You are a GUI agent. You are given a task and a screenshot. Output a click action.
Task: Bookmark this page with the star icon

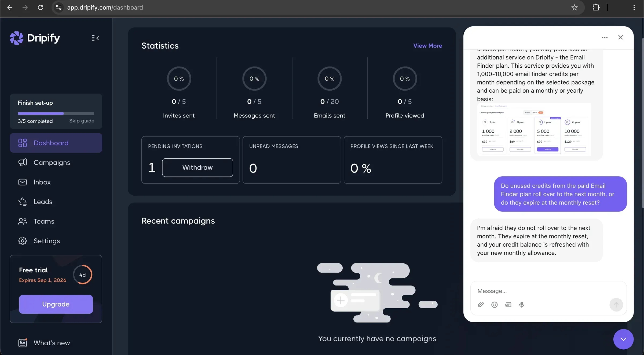click(x=574, y=8)
